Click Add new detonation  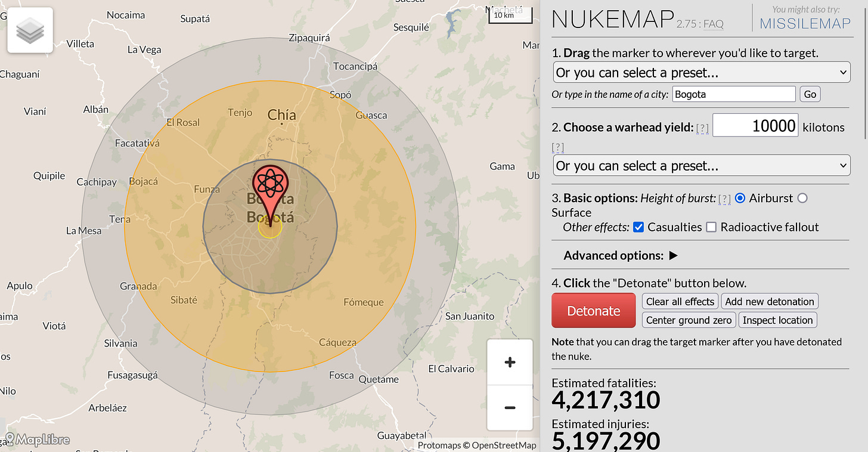coord(770,302)
